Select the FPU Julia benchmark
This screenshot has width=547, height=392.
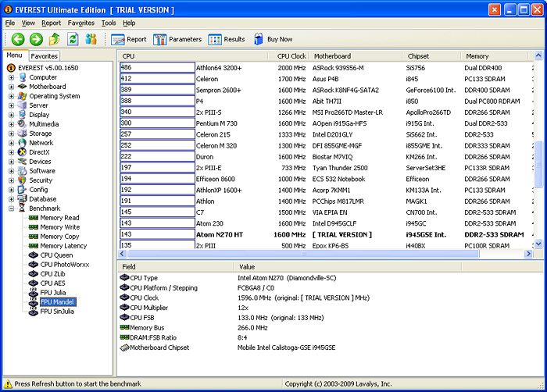53,293
